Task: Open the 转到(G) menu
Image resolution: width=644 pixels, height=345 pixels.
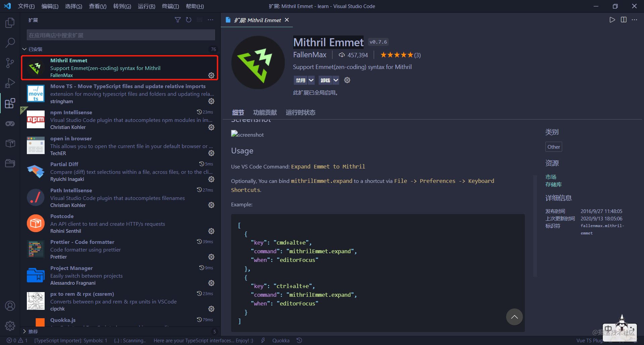Action: (122, 6)
